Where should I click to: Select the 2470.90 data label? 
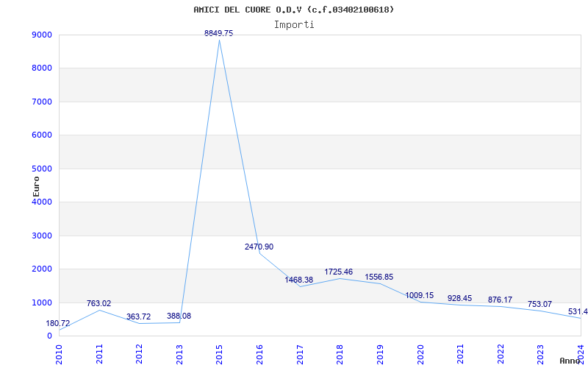pos(259,247)
